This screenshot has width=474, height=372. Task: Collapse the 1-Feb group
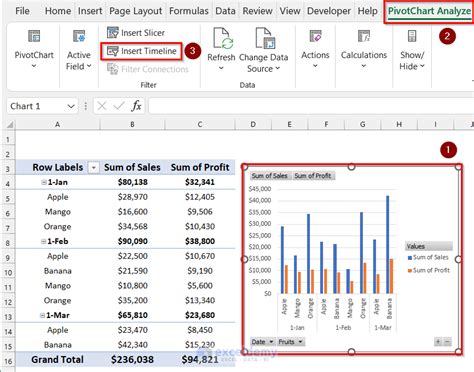[43, 241]
